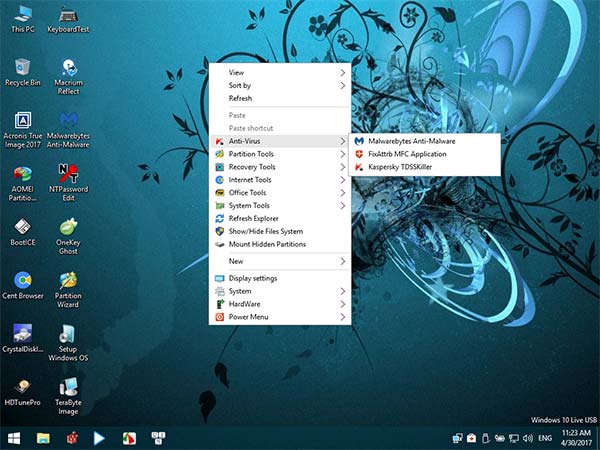Click the USB device tray icon
The width and height of the screenshot is (600, 450).
pos(486,438)
